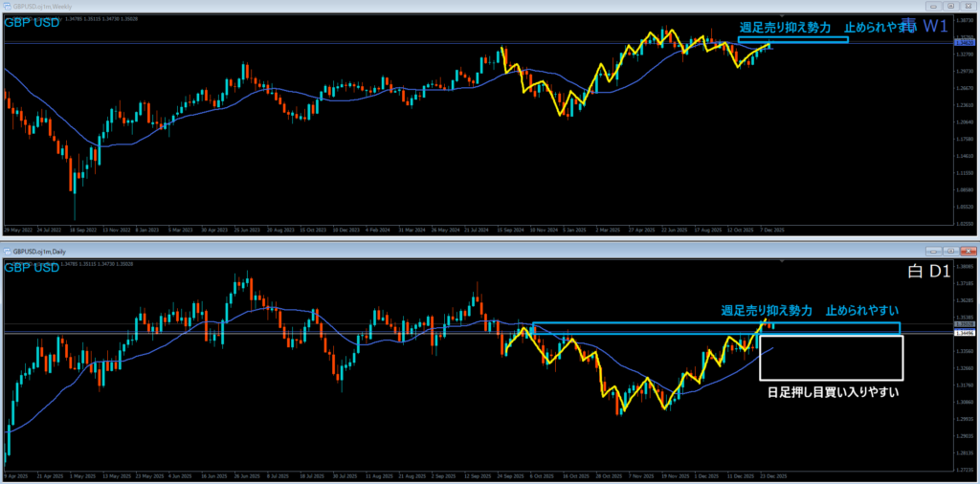980x484 pixels.
Task: Click the 'GBP USD' label in Daily chart
Action: point(32,267)
